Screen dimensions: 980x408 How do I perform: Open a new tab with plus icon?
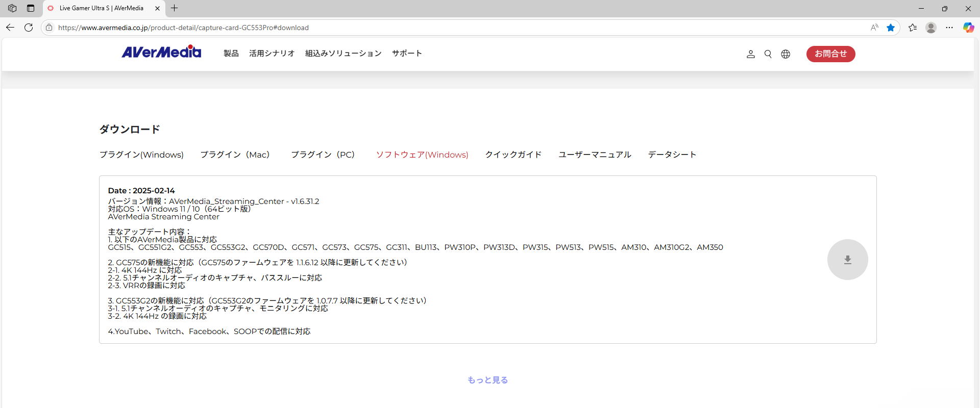[x=175, y=8]
